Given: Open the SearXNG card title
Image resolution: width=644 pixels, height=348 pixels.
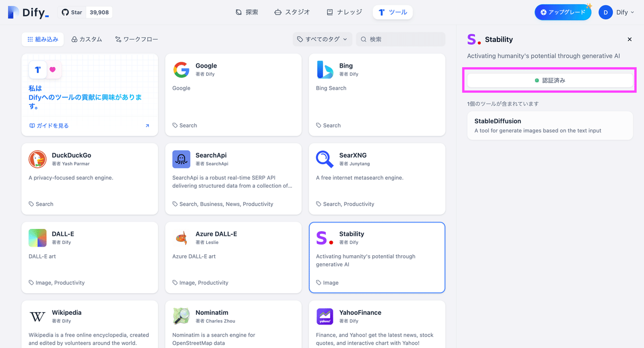Looking at the screenshot, I should [353, 156].
